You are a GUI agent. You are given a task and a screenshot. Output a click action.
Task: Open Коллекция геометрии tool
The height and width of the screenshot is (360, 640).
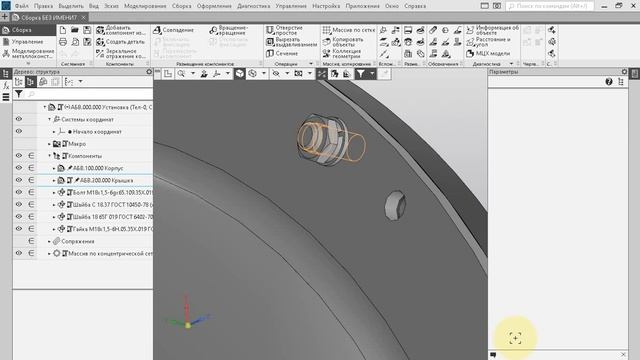pyautogui.click(x=342, y=53)
